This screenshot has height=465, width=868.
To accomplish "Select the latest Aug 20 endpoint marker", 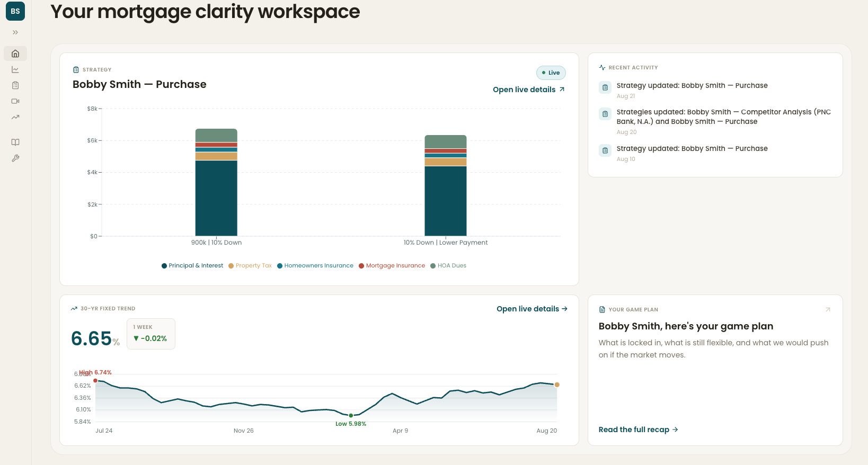I will click(x=557, y=384).
